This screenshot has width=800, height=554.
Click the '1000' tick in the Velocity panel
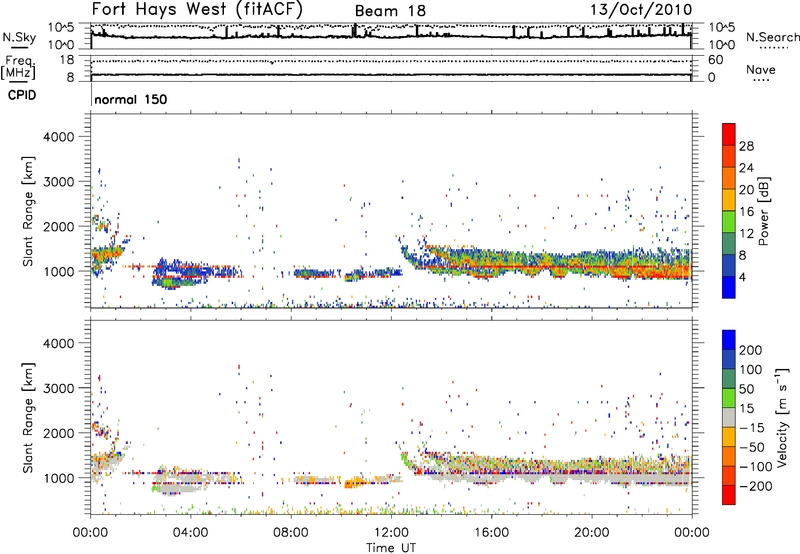click(x=59, y=478)
